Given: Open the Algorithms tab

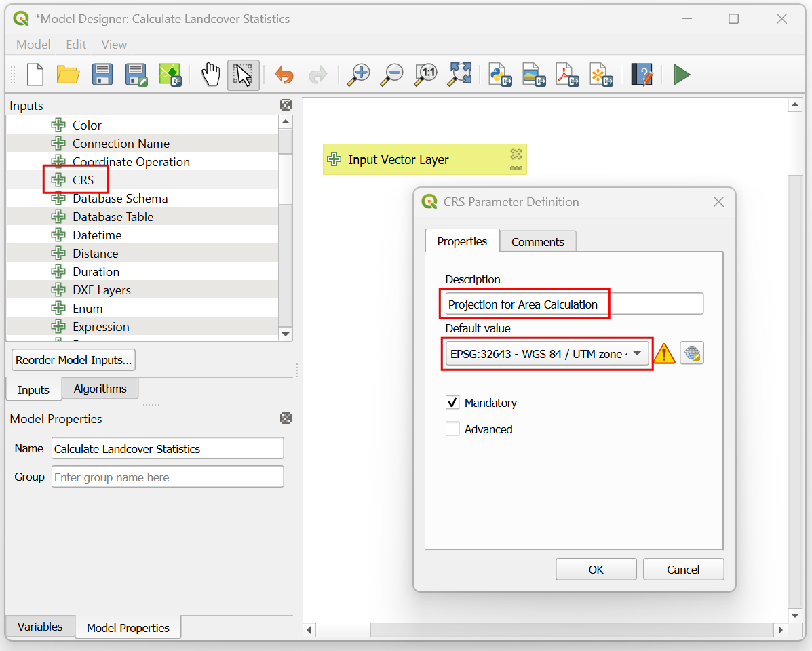Looking at the screenshot, I should 100,389.
